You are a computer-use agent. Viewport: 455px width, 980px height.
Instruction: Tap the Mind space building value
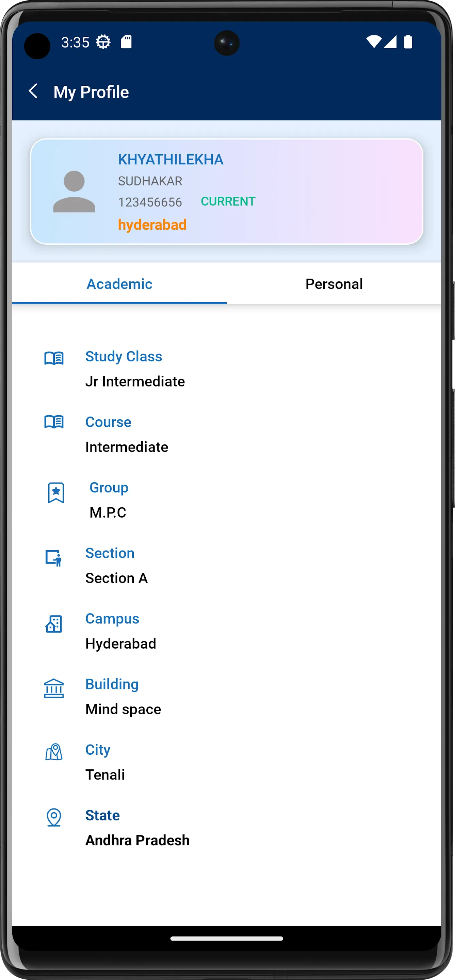click(123, 709)
